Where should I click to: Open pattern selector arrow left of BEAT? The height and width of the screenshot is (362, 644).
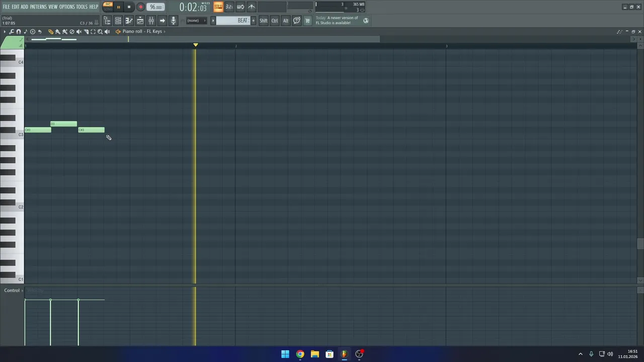click(x=213, y=21)
